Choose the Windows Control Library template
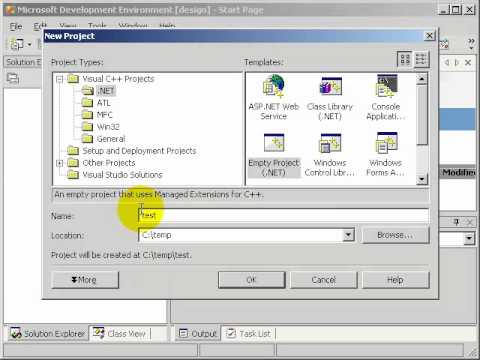Viewport: 480px width, 360px height. 330,155
